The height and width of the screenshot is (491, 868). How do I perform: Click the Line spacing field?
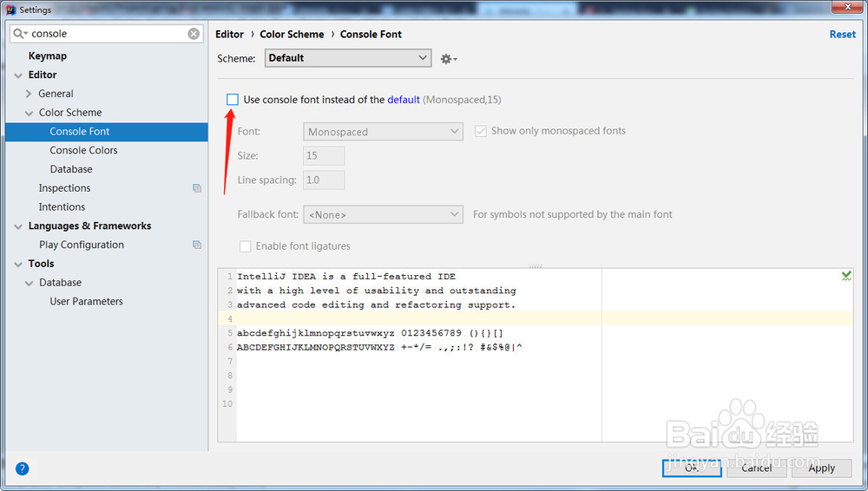click(x=324, y=180)
